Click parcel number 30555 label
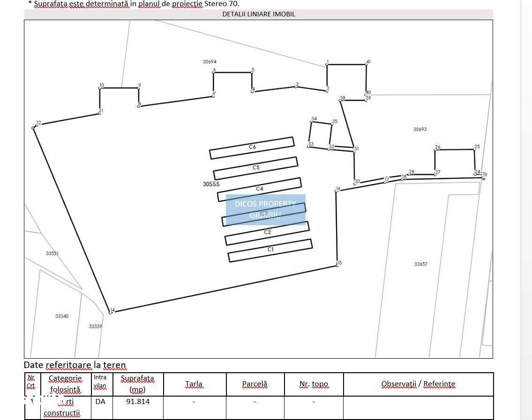Screen dimensions: 532x420 point(211,184)
